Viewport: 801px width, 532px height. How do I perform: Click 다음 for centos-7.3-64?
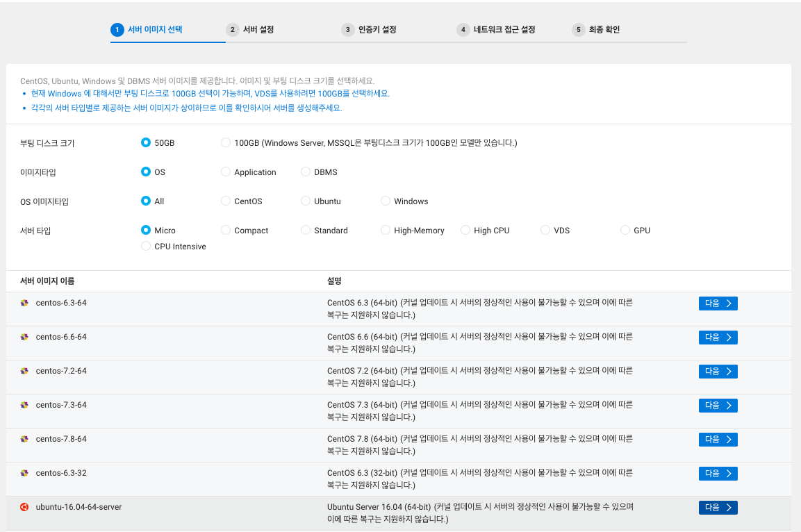718,406
